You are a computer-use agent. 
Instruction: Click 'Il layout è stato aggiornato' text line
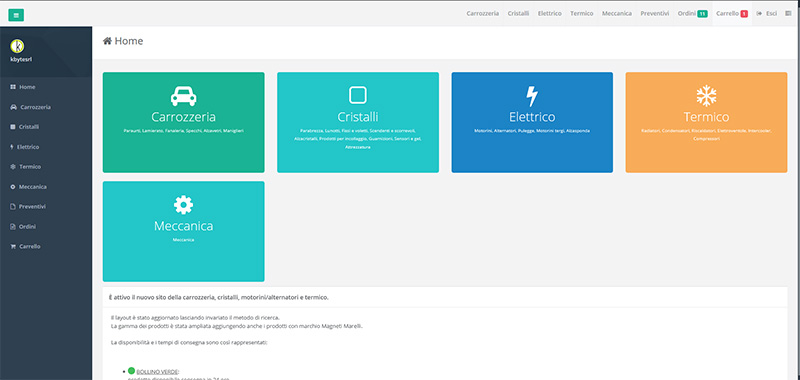click(195, 318)
